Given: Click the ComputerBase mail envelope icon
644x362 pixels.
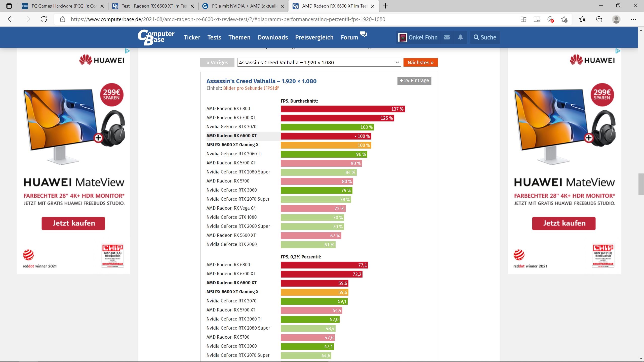Looking at the screenshot, I should coord(447,37).
